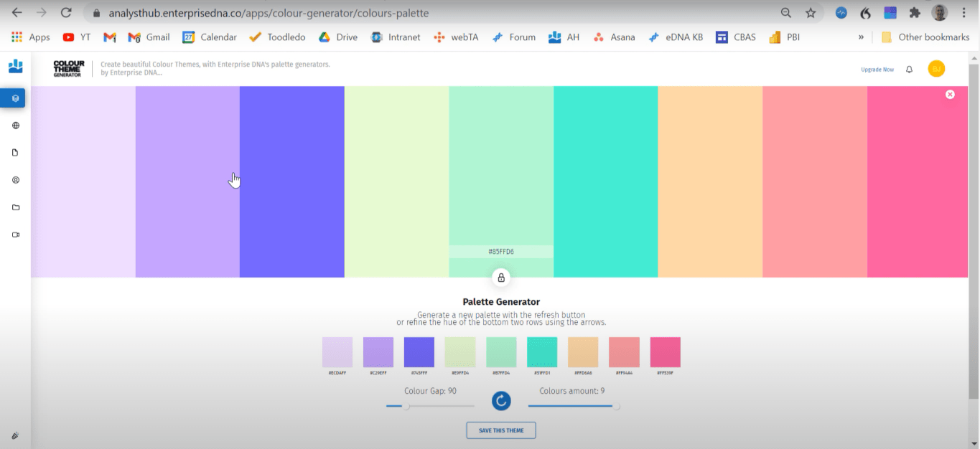This screenshot has width=980, height=449.
Task: Open notifications with the bell icon
Action: point(910,70)
